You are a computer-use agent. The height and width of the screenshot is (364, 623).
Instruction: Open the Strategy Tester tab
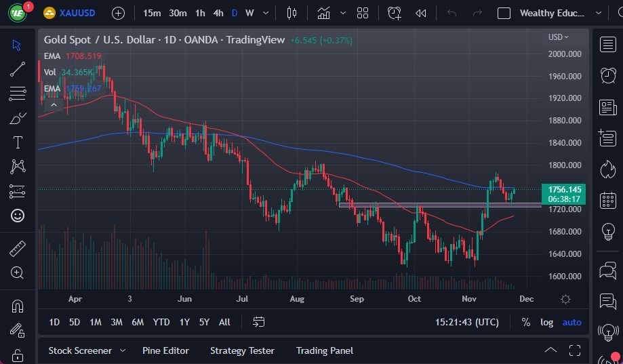point(242,350)
